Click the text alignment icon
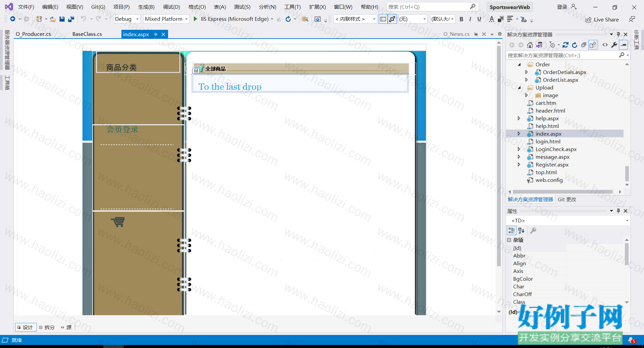 point(510,19)
